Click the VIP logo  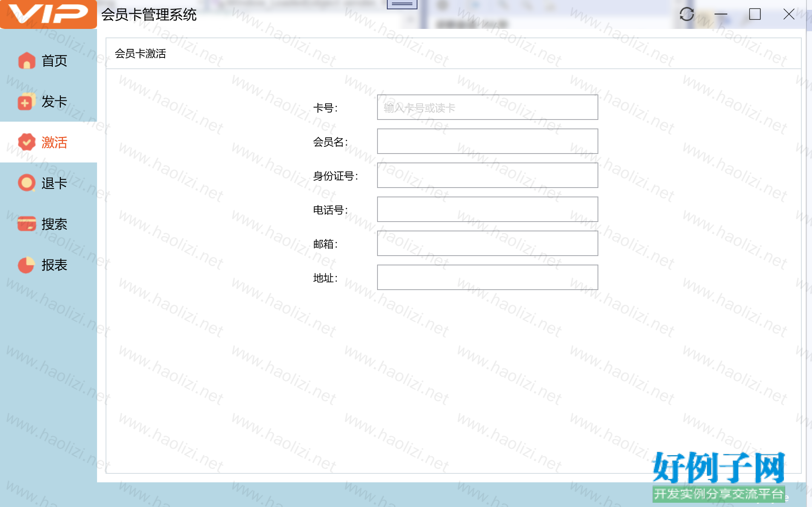[49, 14]
